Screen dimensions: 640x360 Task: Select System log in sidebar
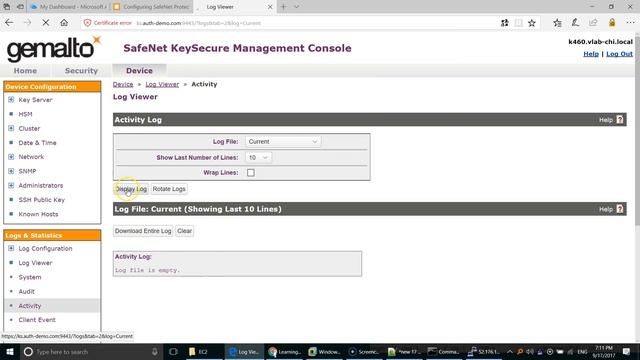coord(30,277)
